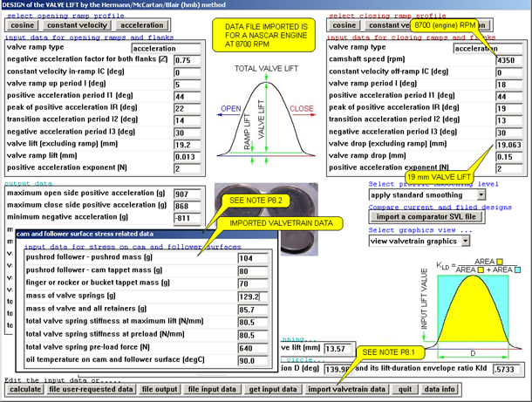
Task: Click spring stiffness at maximum lift field
Action: tap(253, 323)
